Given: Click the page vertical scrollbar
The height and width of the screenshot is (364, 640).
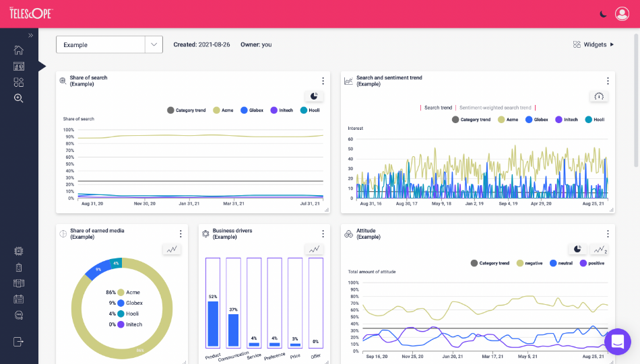Looking at the screenshot, I should pos(637,100).
